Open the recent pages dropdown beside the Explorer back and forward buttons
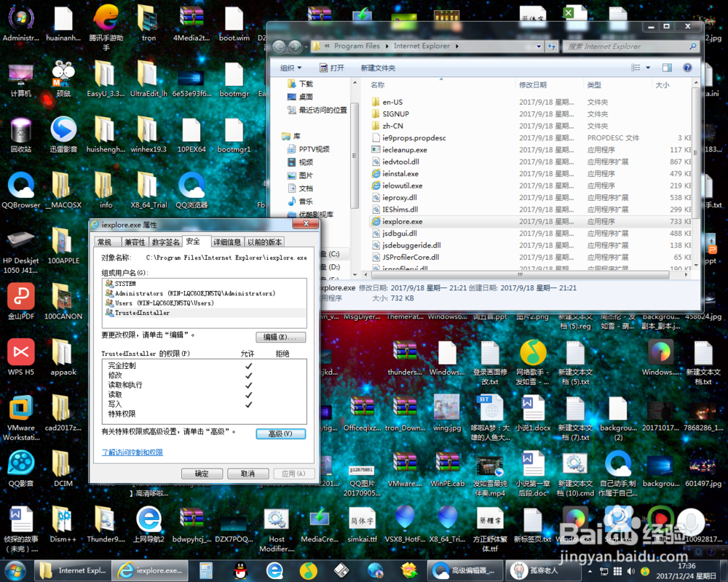Image resolution: width=728 pixels, height=582 pixels. tap(306, 47)
